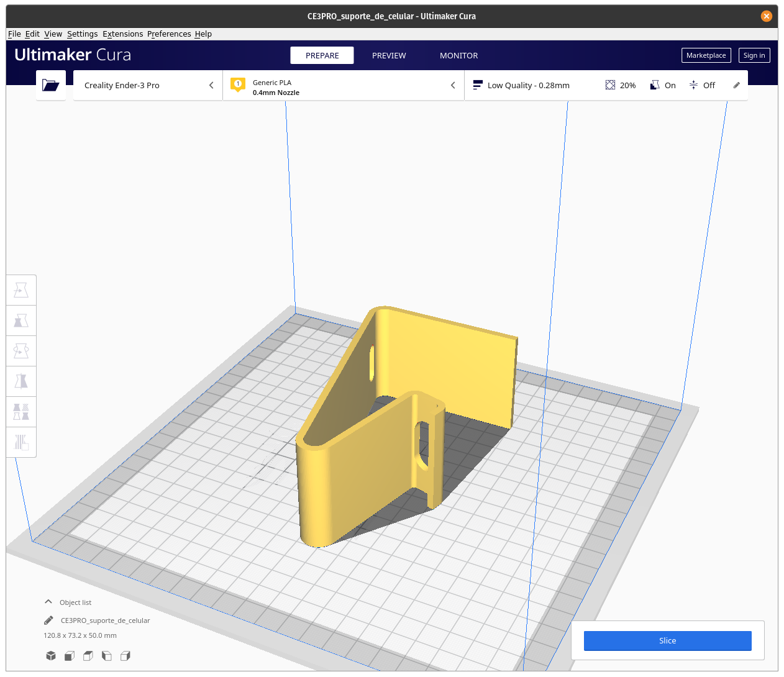Switch to the MONITOR stage

[x=459, y=55]
